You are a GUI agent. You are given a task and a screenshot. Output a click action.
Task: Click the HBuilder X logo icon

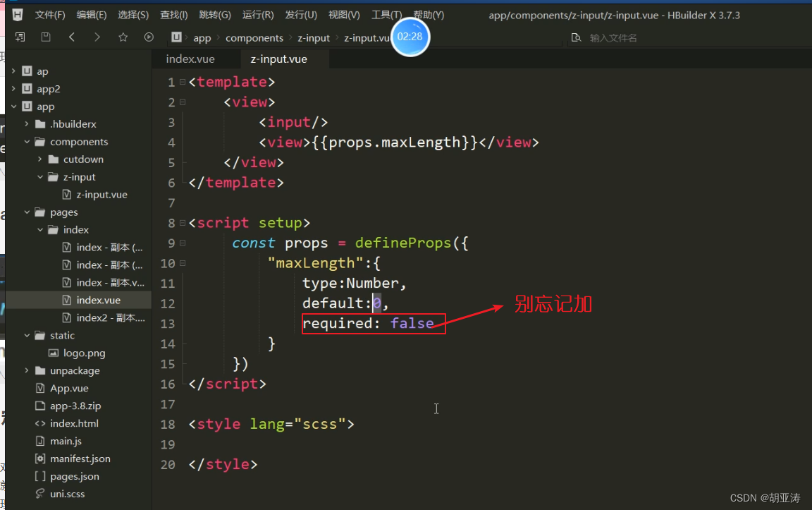17,15
